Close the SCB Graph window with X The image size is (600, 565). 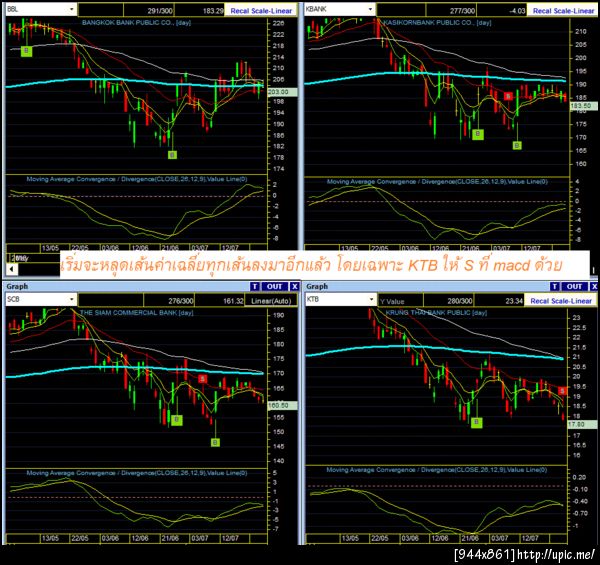[x=294, y=287]
